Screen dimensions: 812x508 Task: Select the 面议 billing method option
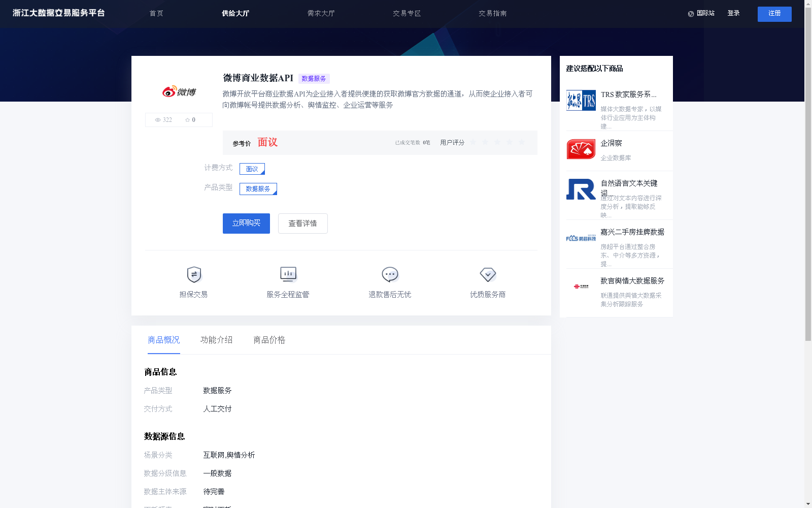coord(252,169)
